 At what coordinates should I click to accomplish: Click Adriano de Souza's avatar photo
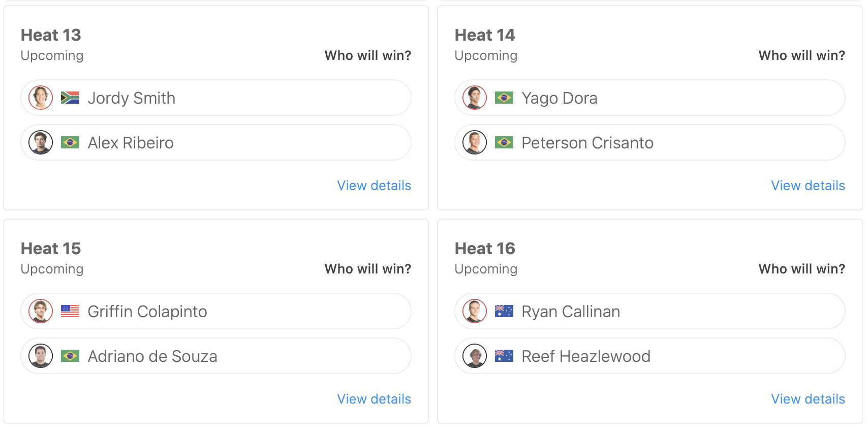[41, 356]
